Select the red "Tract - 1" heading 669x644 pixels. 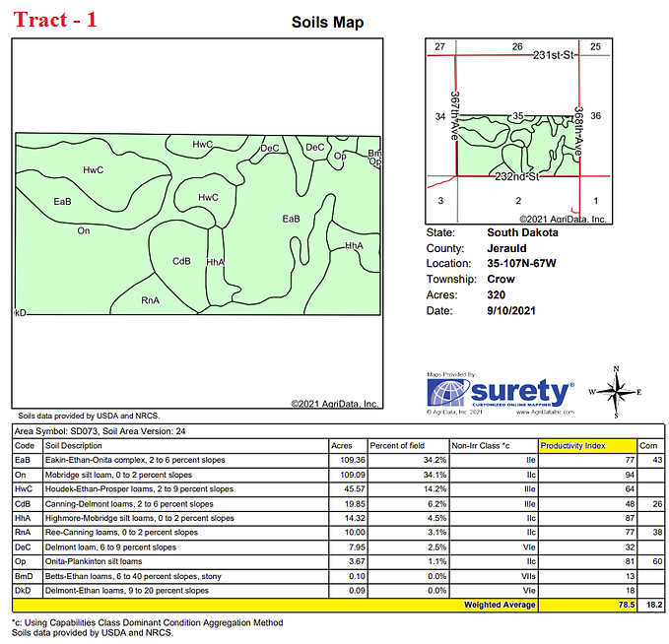(55, 20)
